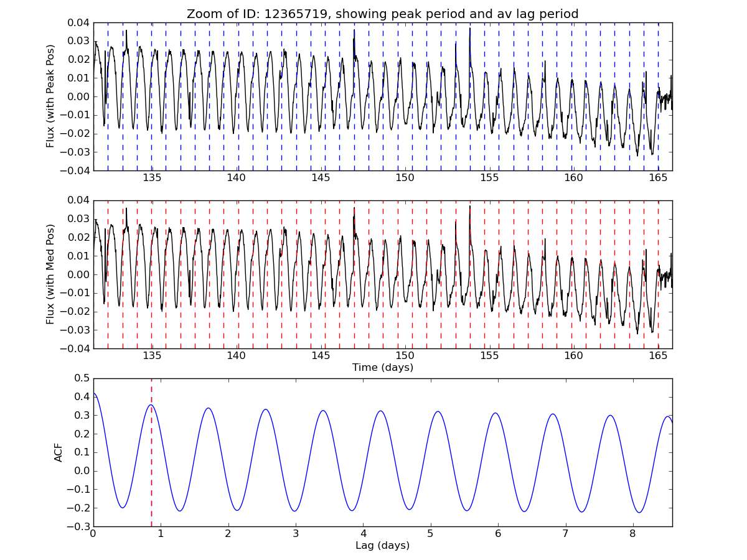Screen dimensions: 747x560
Task: Click the tallest flux spike in top plot
Action: click(x=470, y=29)
